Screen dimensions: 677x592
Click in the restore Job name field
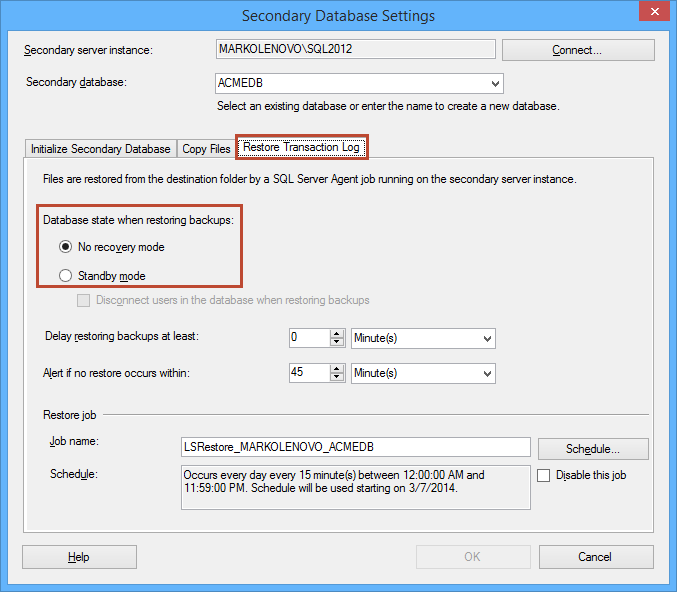tap(355, 448)
